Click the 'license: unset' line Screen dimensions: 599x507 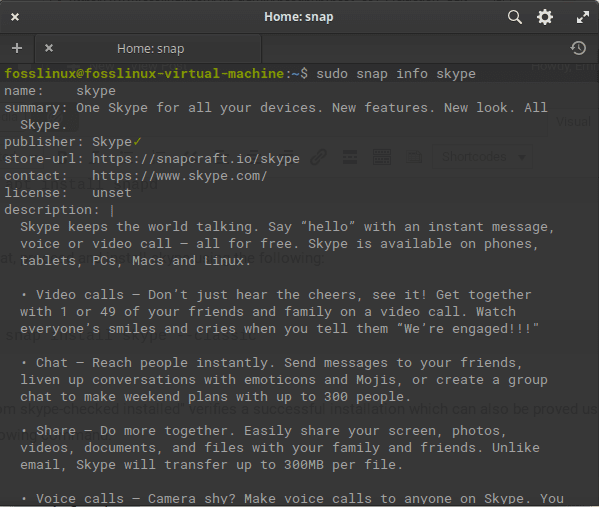coord(68,193)
